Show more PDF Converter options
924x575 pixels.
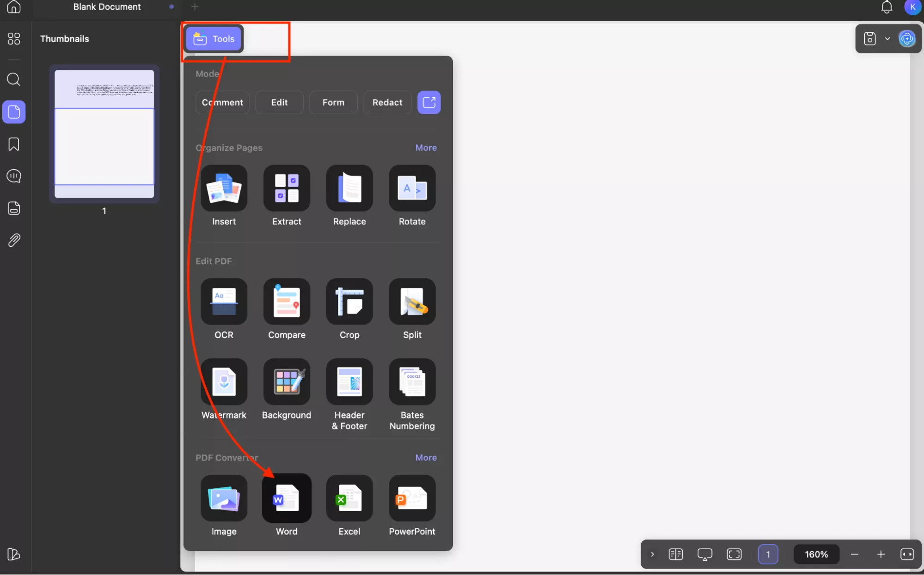click(425, 457)
